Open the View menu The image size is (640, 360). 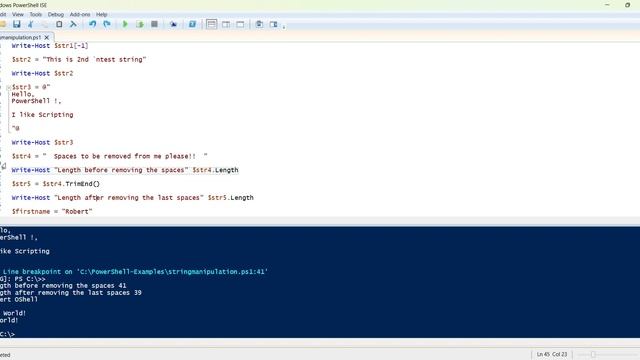coord(18,14)
